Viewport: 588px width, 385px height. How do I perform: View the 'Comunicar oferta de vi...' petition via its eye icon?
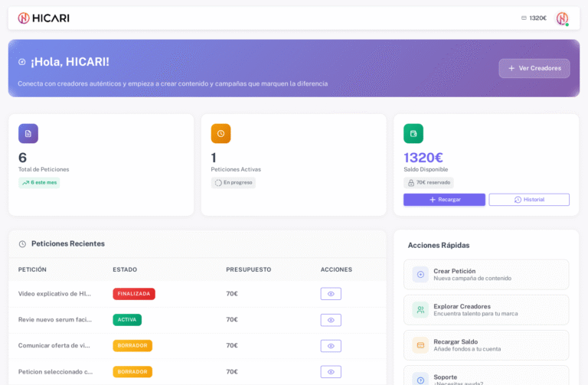[x=331, y=346]
